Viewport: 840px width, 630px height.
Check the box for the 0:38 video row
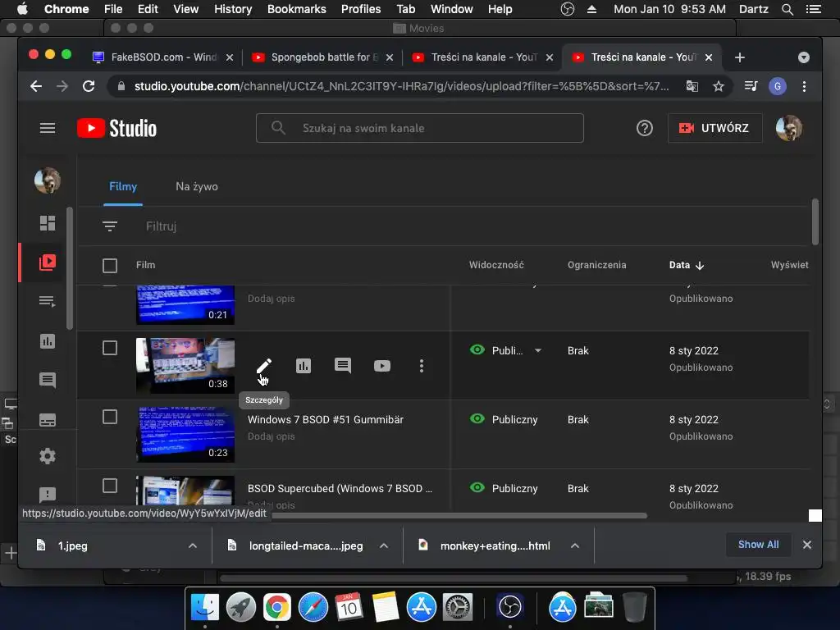(110, 348)
